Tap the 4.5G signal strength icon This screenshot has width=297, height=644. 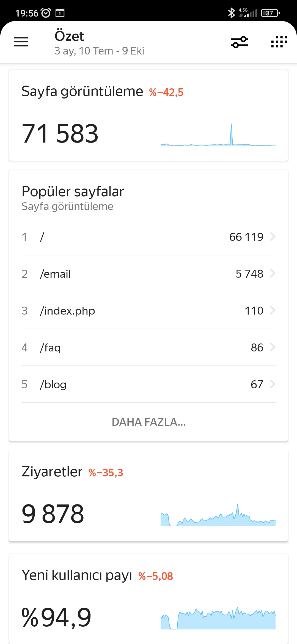[x=248, y=13]
